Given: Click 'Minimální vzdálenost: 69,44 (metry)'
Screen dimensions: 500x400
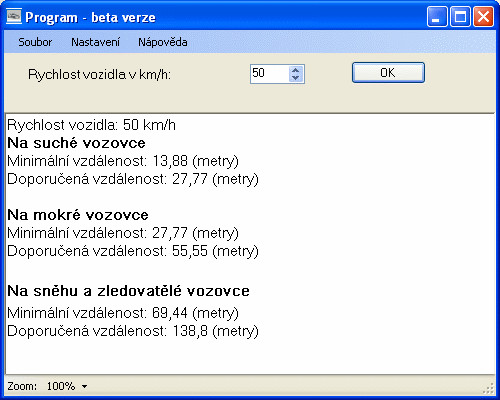Looking at the screenshot, I should (x=123, y=313).
